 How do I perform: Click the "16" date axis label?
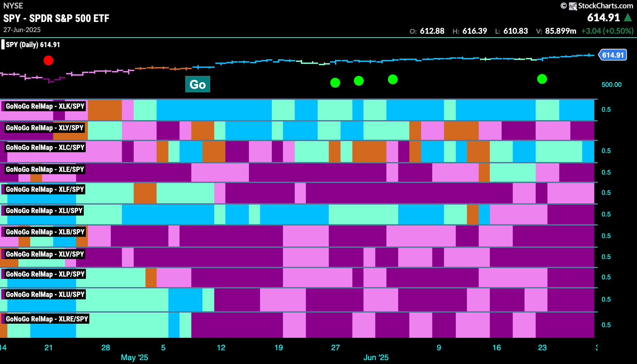pos(497,347)
